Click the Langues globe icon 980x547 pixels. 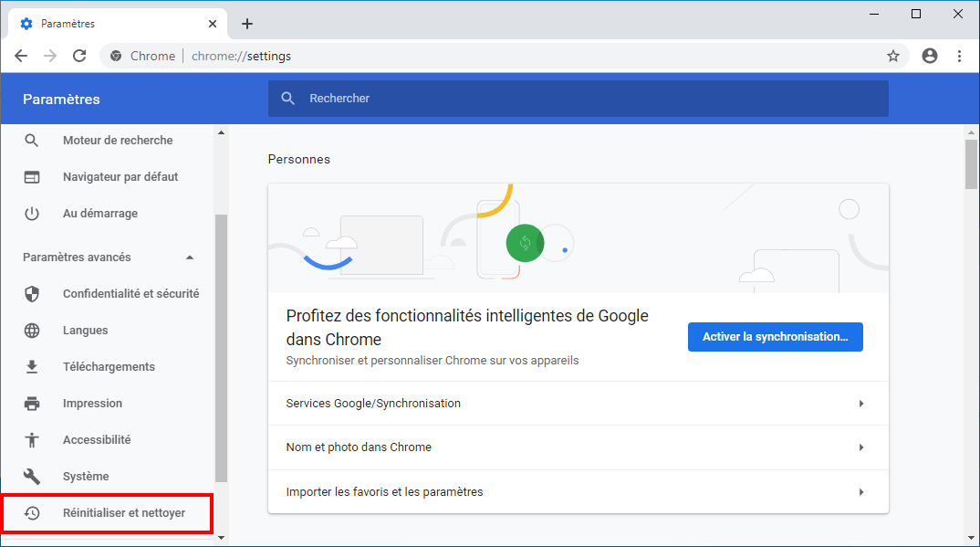pyautogui.click(x=32, y=330)
